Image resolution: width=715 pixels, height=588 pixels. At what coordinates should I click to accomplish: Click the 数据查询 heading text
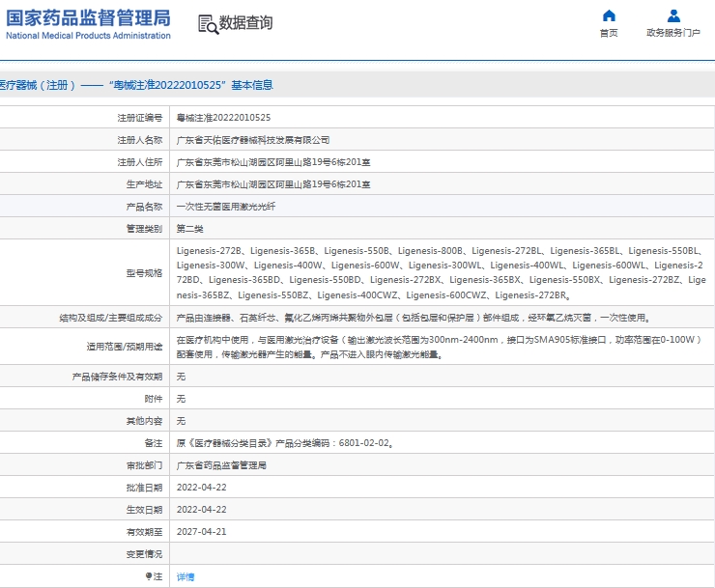point(245,23)
